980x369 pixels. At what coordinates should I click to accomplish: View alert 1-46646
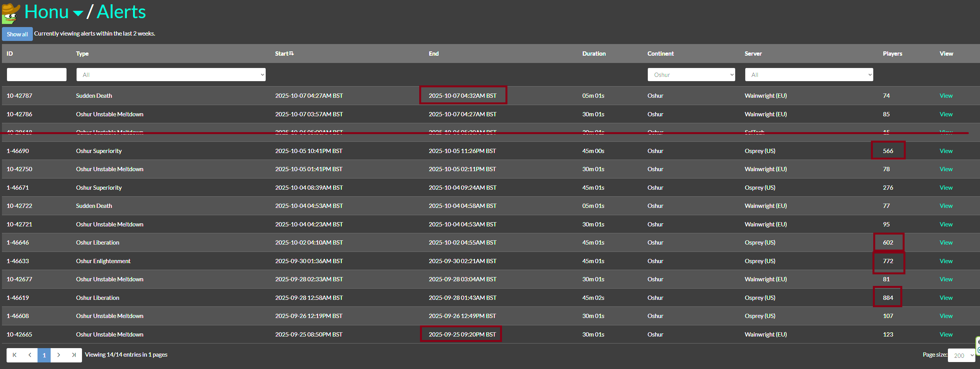pos(946,243)
